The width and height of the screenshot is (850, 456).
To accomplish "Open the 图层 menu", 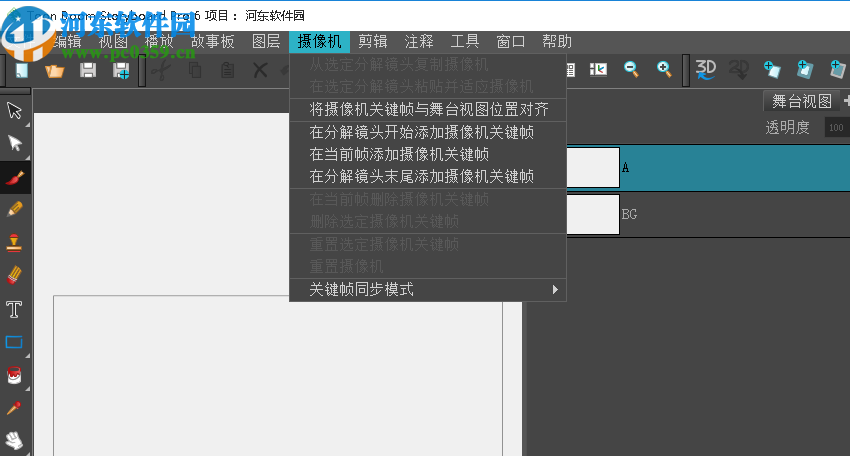I will coord(266,42).
